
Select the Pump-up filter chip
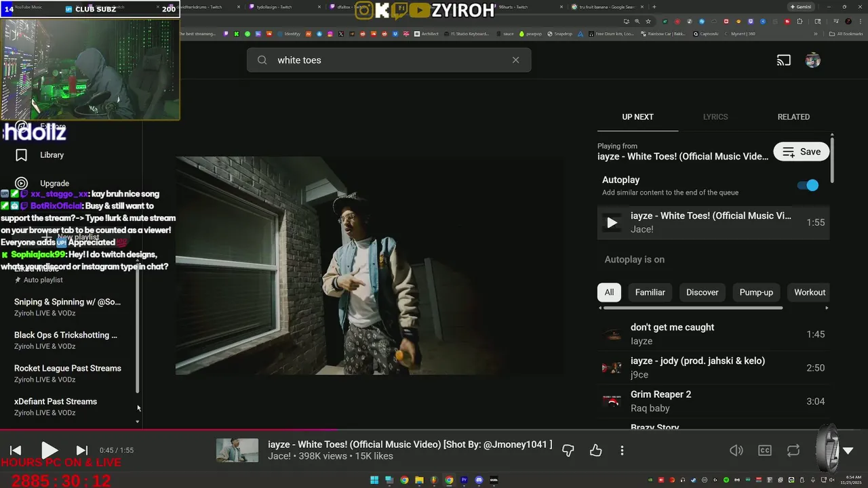[756, 292]
